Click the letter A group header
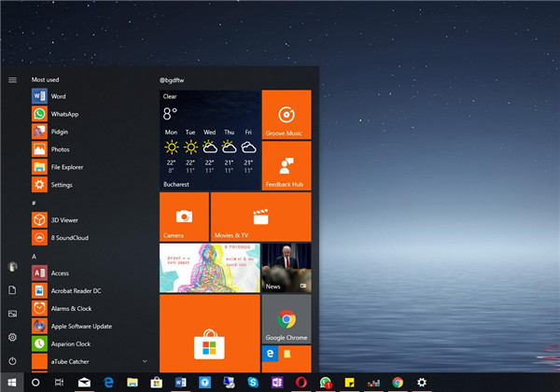The height and width of the screenshot is (392, 560). pos(34,257)
